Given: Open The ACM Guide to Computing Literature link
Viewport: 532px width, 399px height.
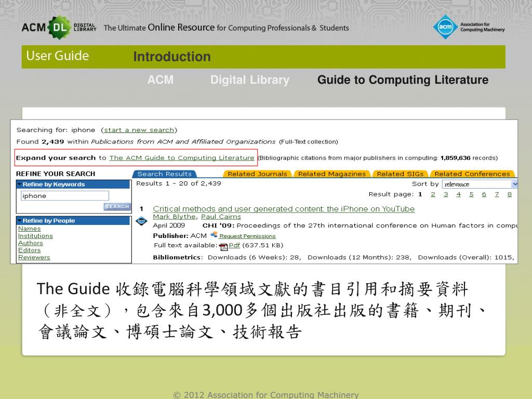Looking at the screenshot, I should [x=181, y=158].
